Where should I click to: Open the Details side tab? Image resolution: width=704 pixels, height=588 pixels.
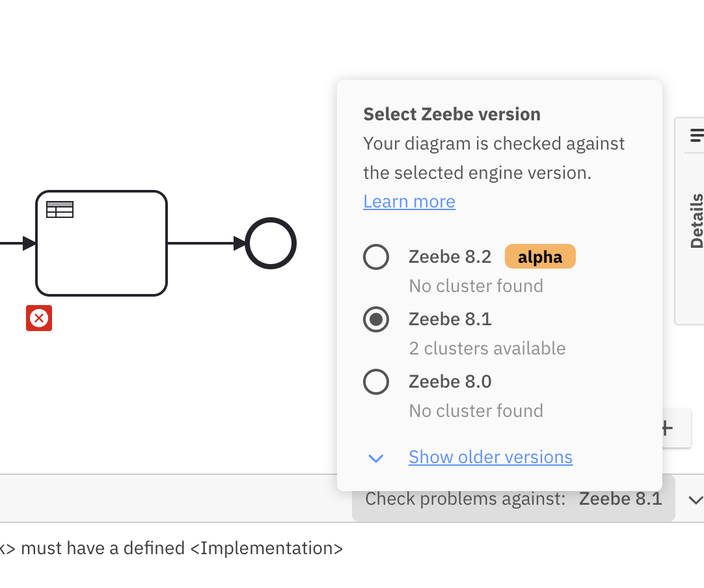(696, 221)
